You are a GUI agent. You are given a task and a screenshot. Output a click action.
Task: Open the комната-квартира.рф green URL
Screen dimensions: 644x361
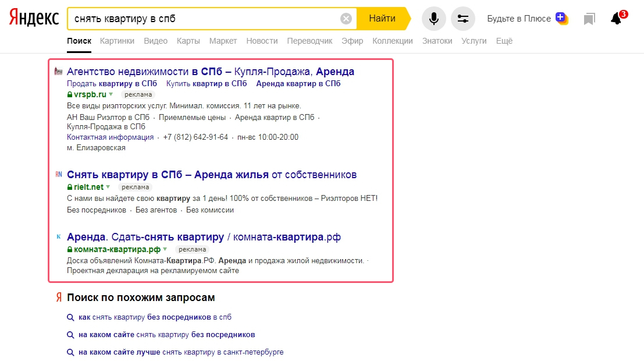coord(117,250)
